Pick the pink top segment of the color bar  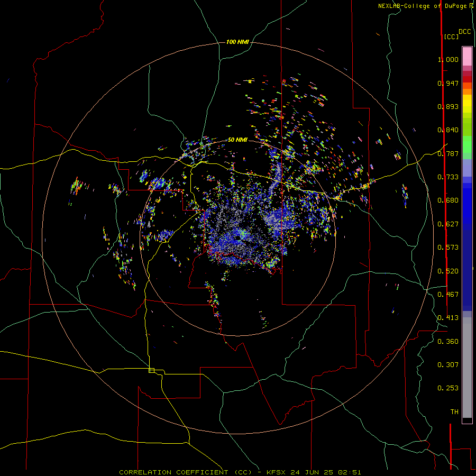[467, 57]
